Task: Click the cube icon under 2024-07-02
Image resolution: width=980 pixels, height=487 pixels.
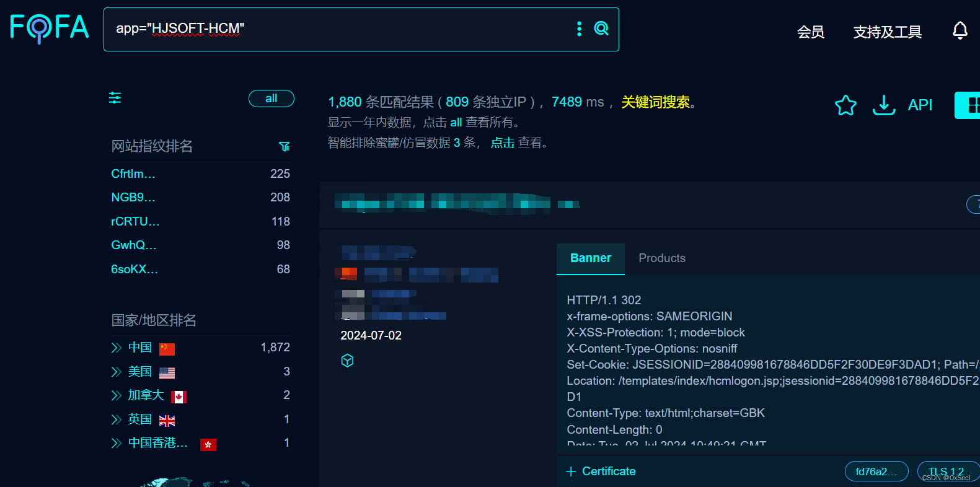Action: coord(348,361)
